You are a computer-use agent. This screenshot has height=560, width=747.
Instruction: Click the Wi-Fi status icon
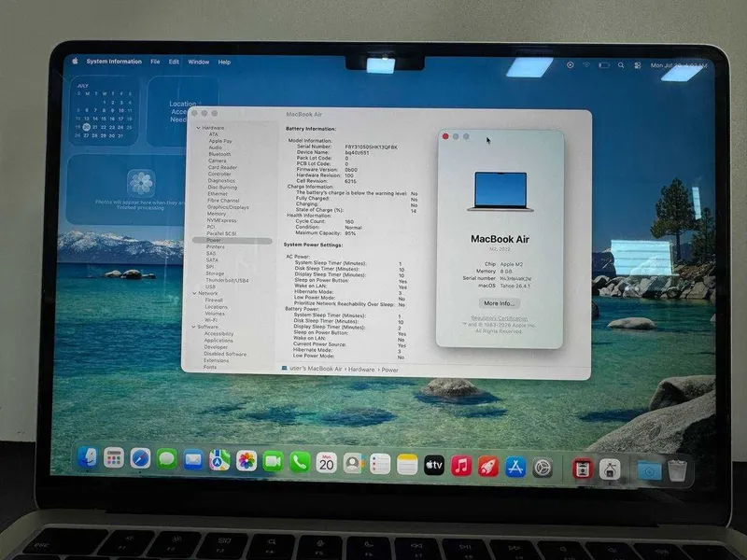(586, 64)
